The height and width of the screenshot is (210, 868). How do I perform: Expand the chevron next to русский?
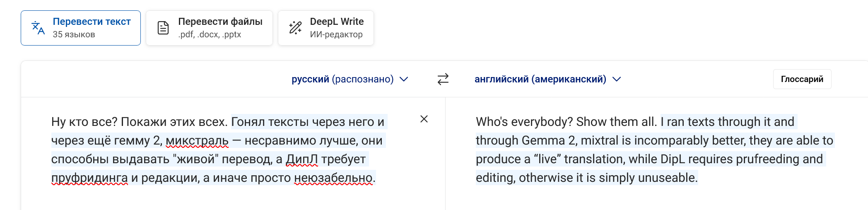click(x=404, y=79)
